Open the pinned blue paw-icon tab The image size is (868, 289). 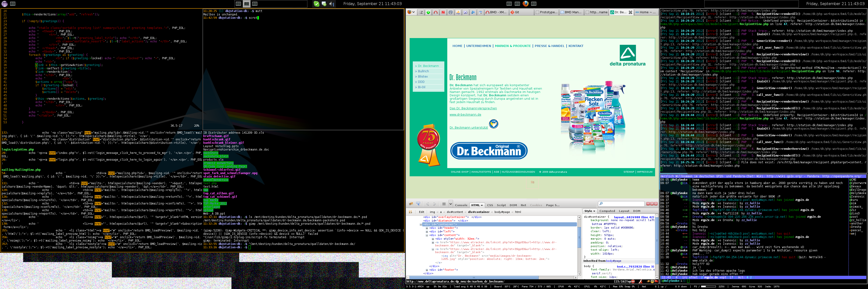[x=473, y=12]
